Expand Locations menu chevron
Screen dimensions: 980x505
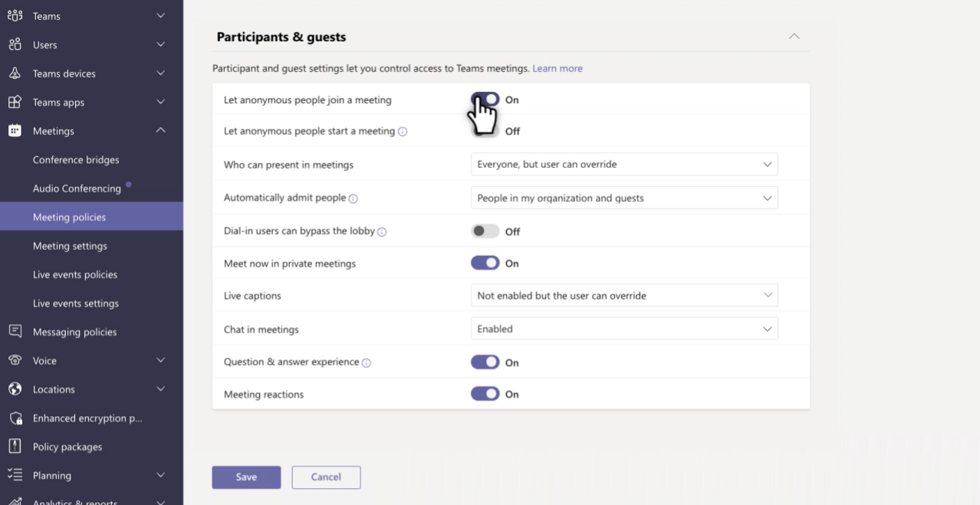click(160, 389)
